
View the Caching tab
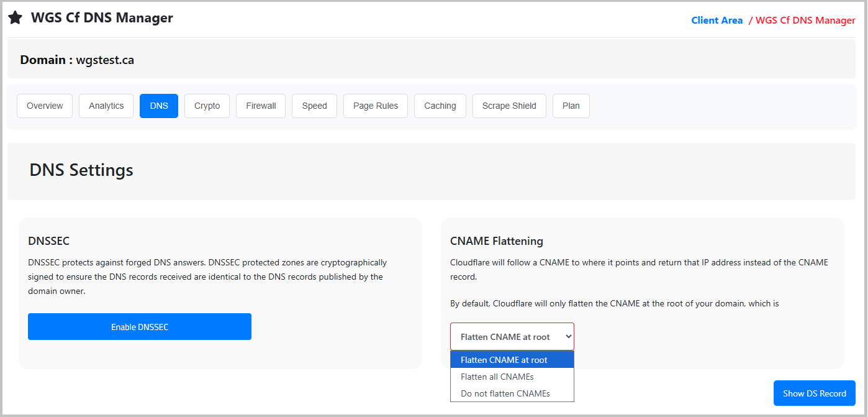[440, 106]
